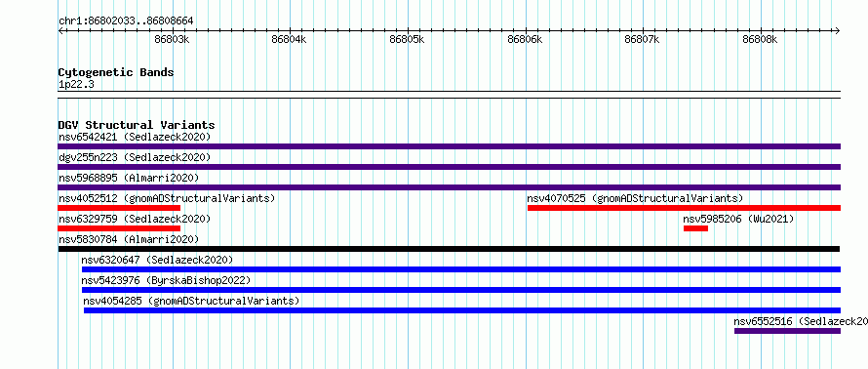The height and width of the screenshot is (369, 868).
Task: Click the 86804k ruler mark
Action: (290, 39)
